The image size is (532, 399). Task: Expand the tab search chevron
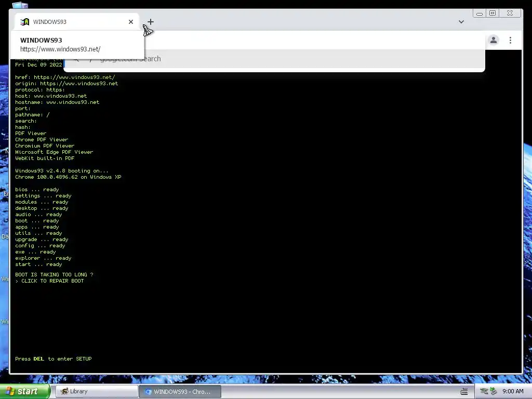pyautogui.click(x=461, y=22)
